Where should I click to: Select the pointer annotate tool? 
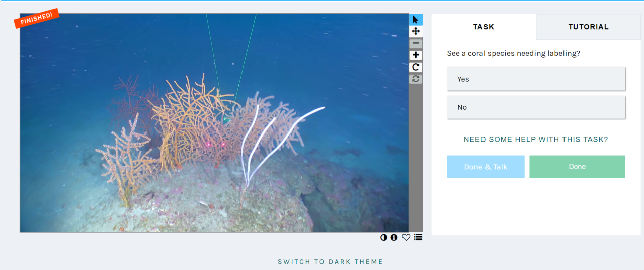[416, 20]
